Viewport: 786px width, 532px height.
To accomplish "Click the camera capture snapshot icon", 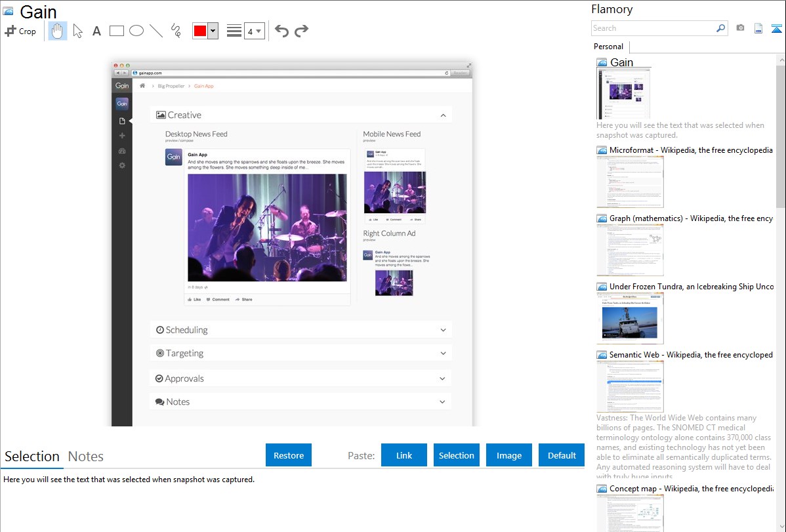I will [740, 28].
